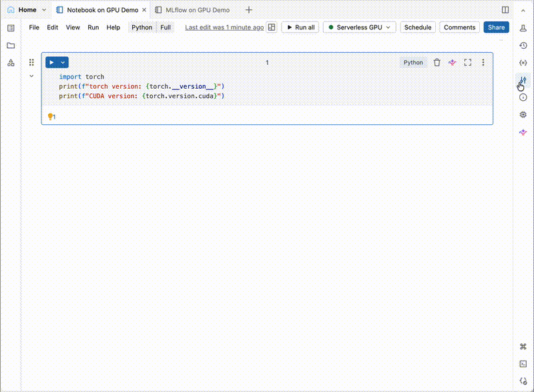The height and width of the screenshot is (392, 534).
Task: Click the CUDA version print line
Action: (x=142, y=96)
